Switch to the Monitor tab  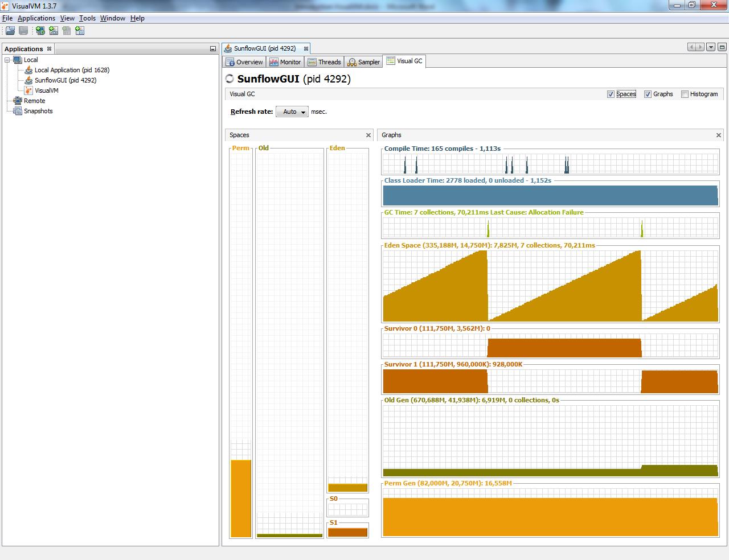pos(285,62)
